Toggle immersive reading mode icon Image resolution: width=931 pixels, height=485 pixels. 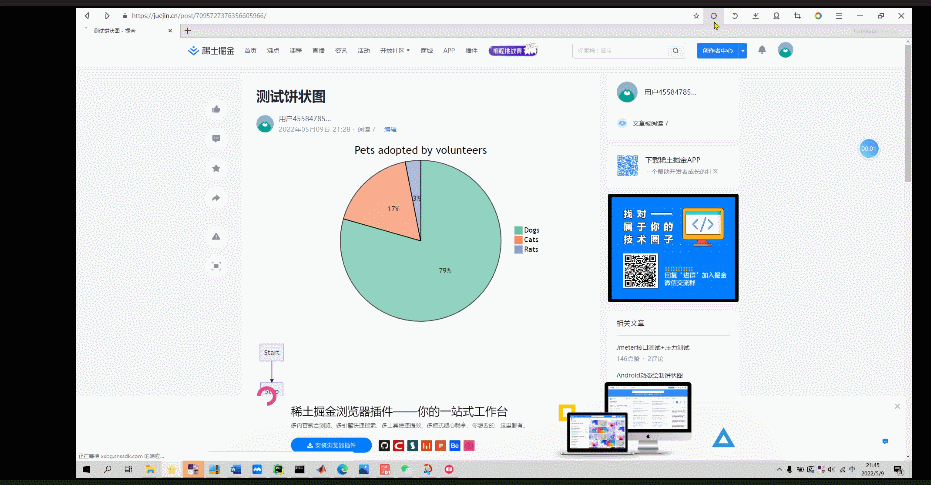click(x=216, y=266)
